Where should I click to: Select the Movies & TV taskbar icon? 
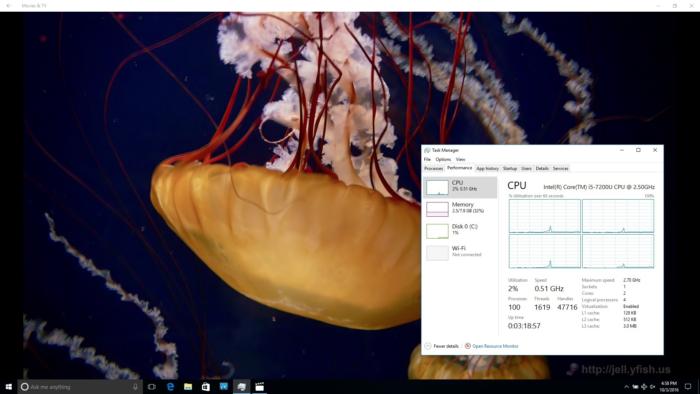point(259,387)
